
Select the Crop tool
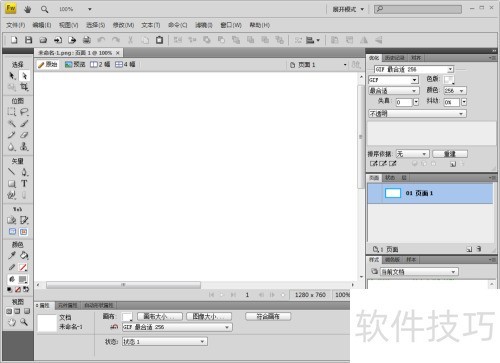pos(24,87)
